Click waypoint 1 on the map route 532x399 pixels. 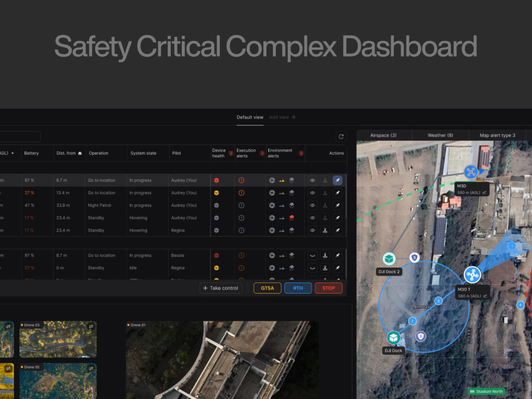tap(412, 321)
